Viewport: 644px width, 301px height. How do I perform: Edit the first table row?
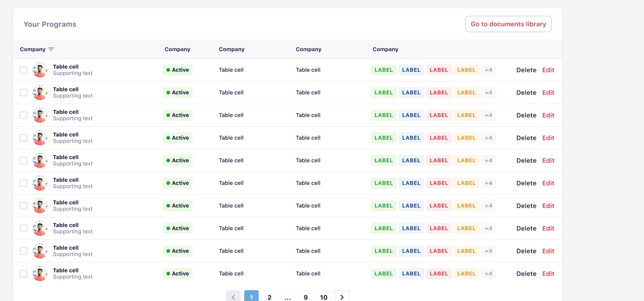coord(548,70)
